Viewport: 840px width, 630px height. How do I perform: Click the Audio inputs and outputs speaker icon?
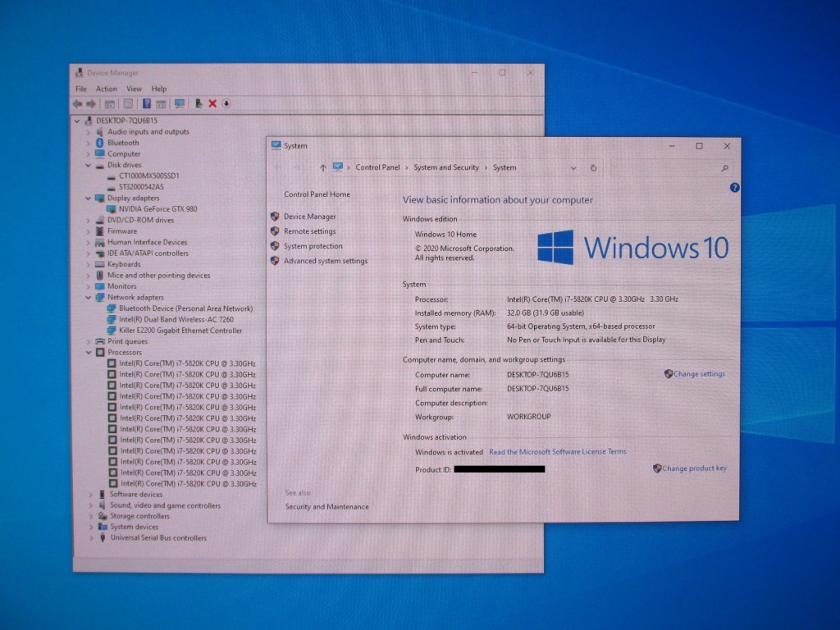(99, 132)
